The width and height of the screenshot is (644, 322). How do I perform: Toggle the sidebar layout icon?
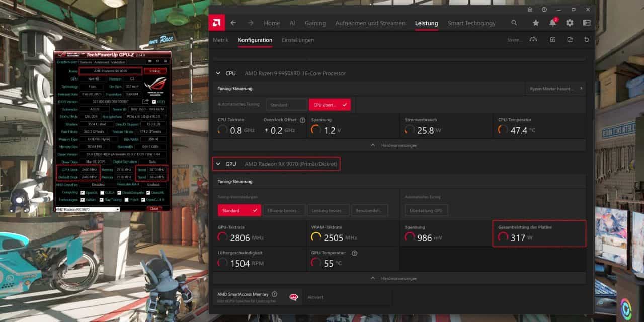tap(587, 23)
